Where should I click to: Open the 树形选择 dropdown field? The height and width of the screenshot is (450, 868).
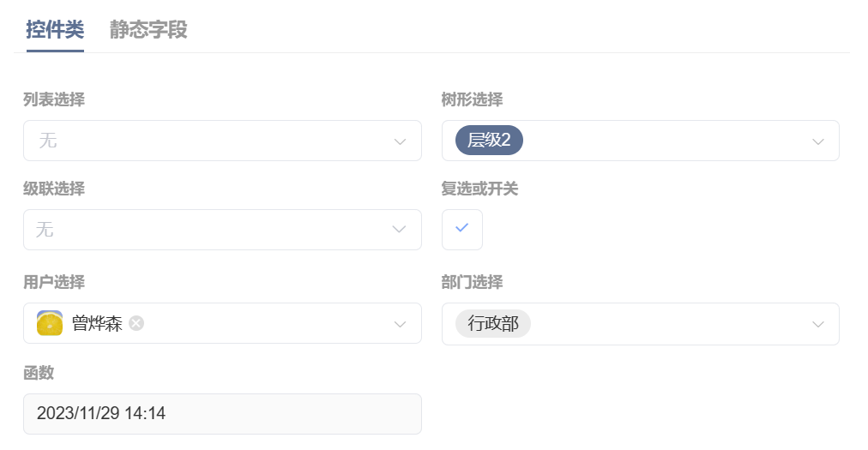pos(652,141)
